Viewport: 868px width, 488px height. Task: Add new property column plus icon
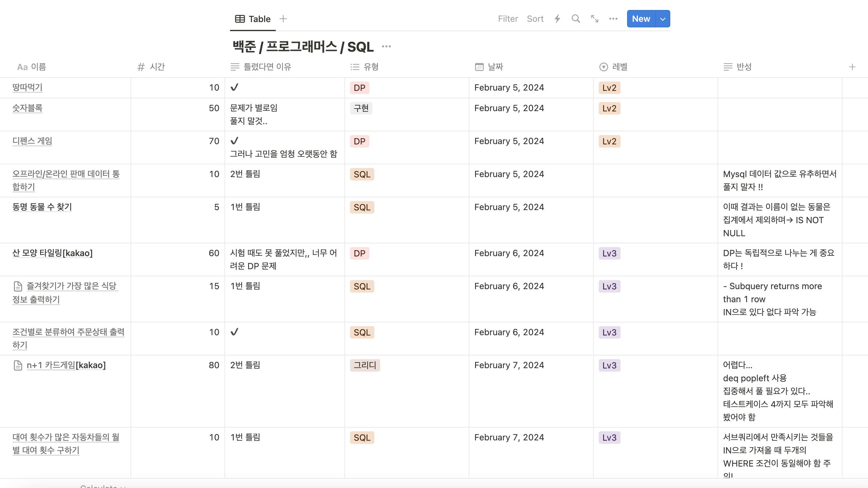pos(852,67)
